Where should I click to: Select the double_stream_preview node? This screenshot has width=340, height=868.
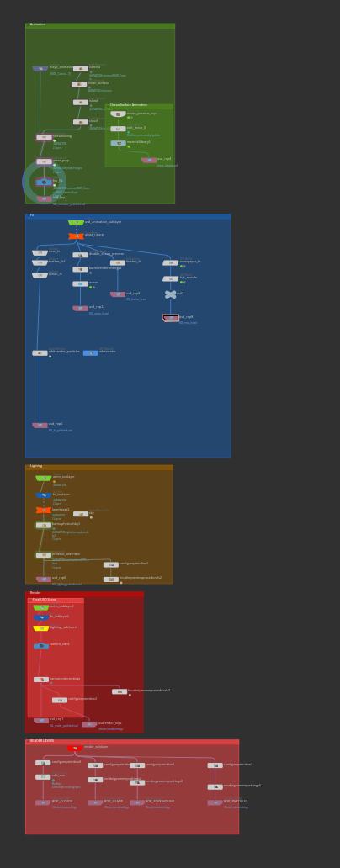(80, 255)
